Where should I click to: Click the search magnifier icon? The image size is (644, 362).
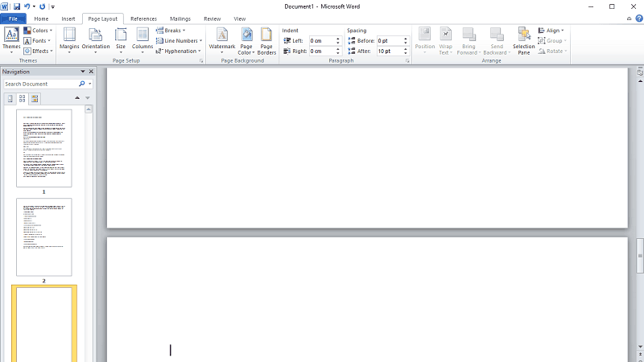(x=82, y=84)
